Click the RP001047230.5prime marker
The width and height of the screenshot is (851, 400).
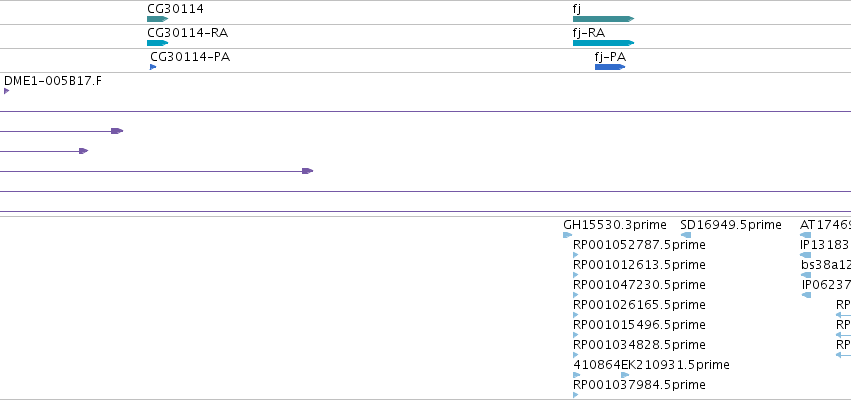(x=576, y=295)
